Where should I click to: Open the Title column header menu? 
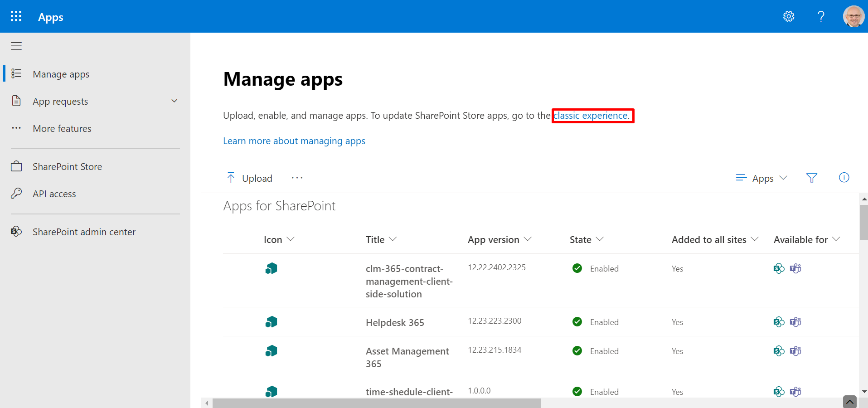pos(381,239)
